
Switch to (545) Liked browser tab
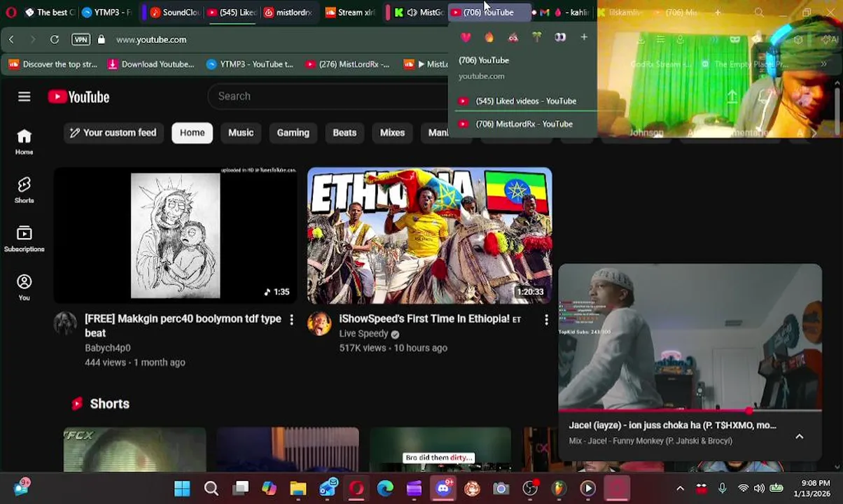[231, 12]
